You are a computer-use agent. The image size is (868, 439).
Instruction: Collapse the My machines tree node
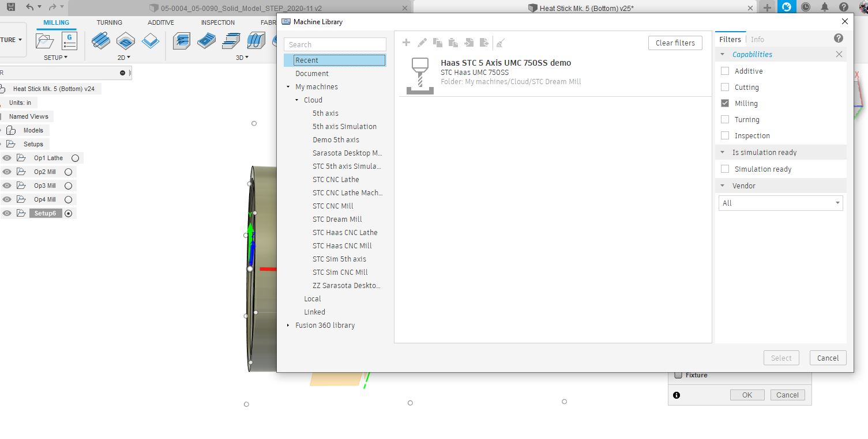(288, 87)
